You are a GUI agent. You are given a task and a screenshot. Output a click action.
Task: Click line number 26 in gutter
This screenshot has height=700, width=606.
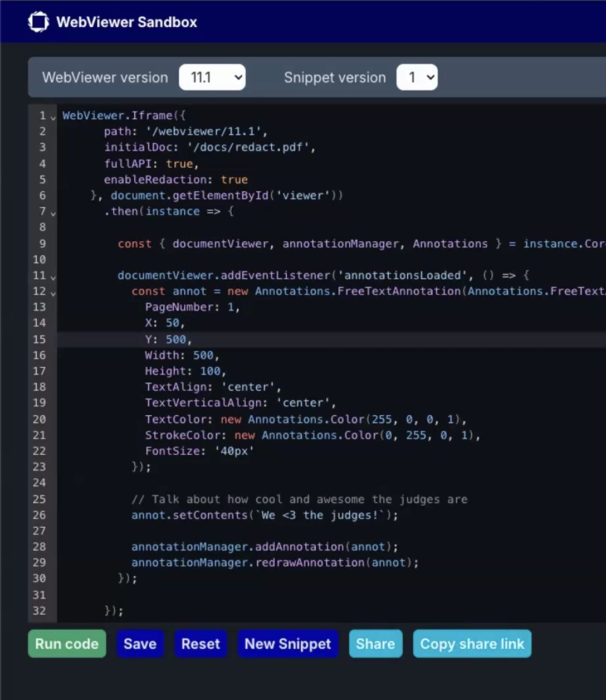pyautogui.click(x=39, y=515)
